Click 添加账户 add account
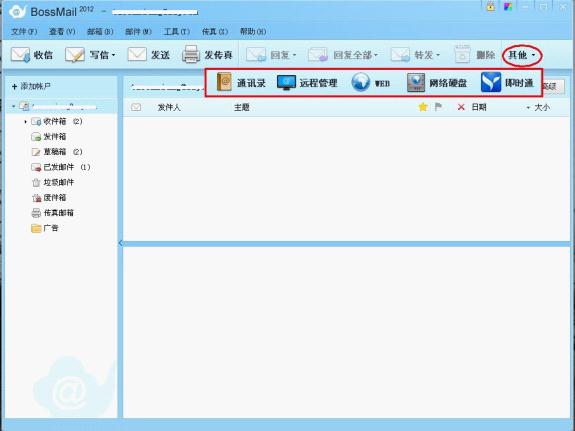This screenshot has width=575, height=431. coord(31,87)
